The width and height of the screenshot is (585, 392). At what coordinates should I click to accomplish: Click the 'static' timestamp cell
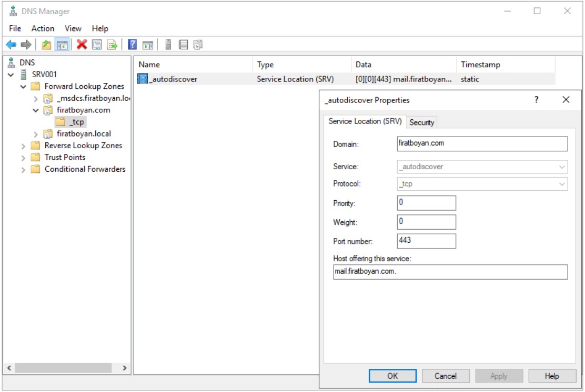[470, 79]
